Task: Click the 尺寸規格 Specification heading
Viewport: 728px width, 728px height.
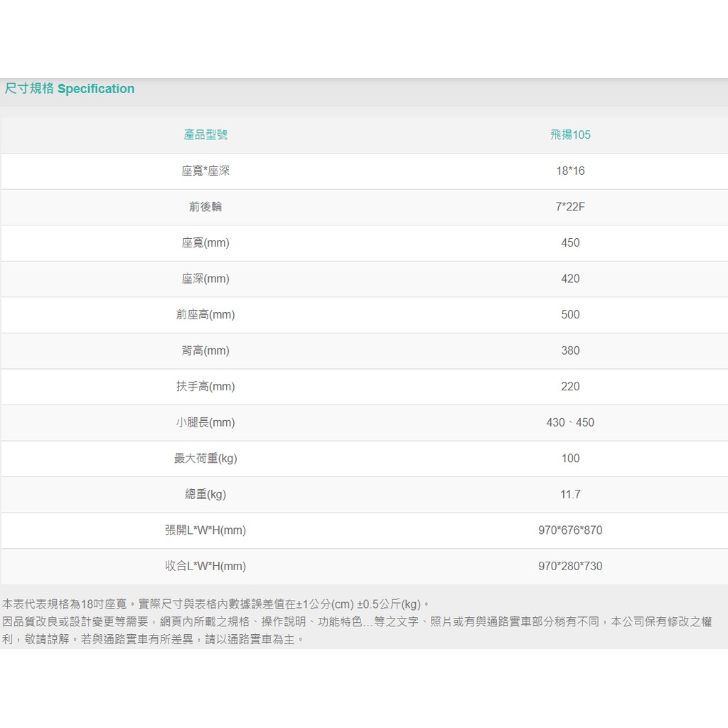Action: click(x=70, y=88)
